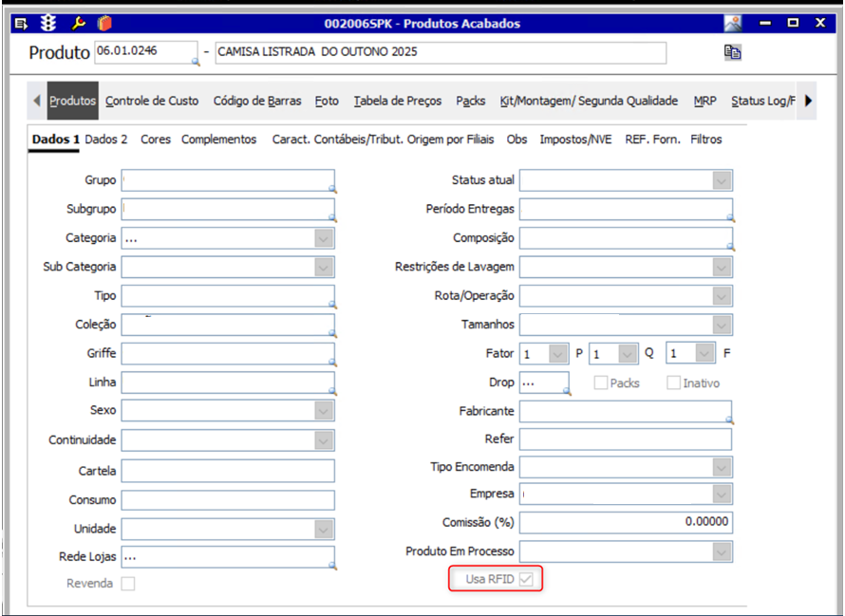The image size is (845, 616).
Task: Expand the Sexo dropdown
Action: point(324,411)
